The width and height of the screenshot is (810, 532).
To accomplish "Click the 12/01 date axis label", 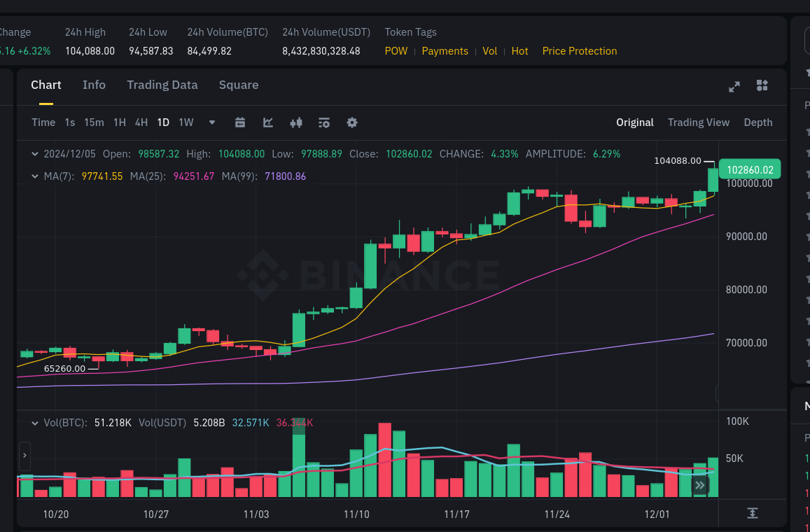I will [657, 514].
